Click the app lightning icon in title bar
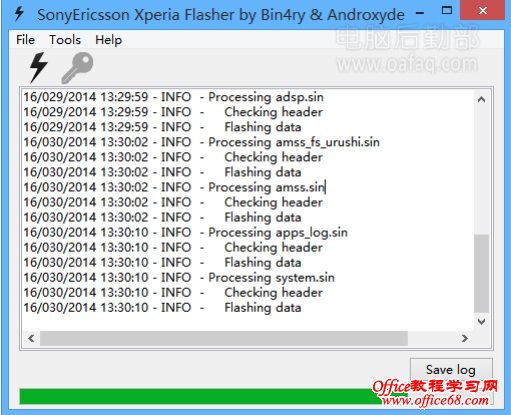 [x=19, y=14]
